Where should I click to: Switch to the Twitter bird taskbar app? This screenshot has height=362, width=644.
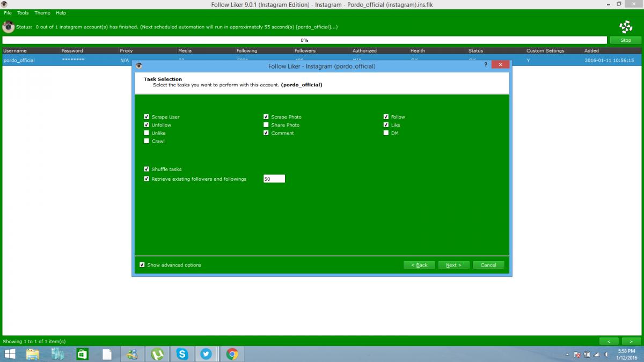[207, 354]
